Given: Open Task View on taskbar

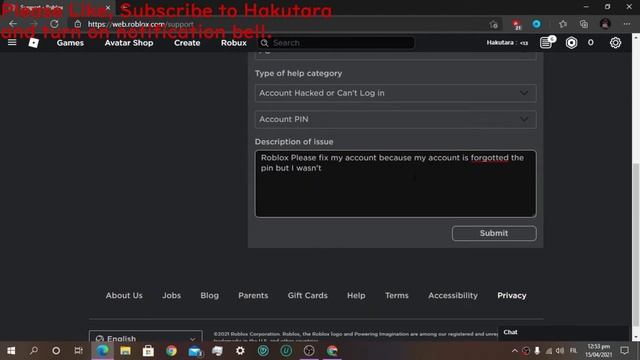Looking at the screenshot, I should 78,351.
